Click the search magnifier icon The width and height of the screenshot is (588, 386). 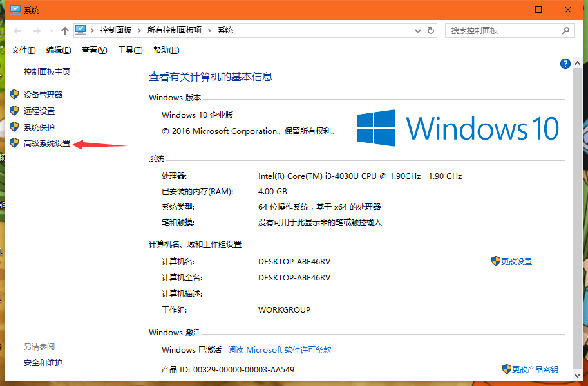pyautogui.click(x=565, y=31)
